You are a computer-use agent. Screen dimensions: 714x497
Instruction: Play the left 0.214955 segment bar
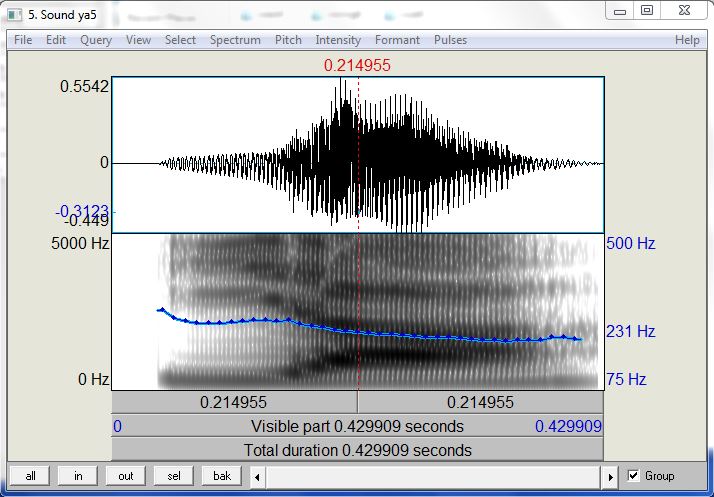(x=234, y=402)
